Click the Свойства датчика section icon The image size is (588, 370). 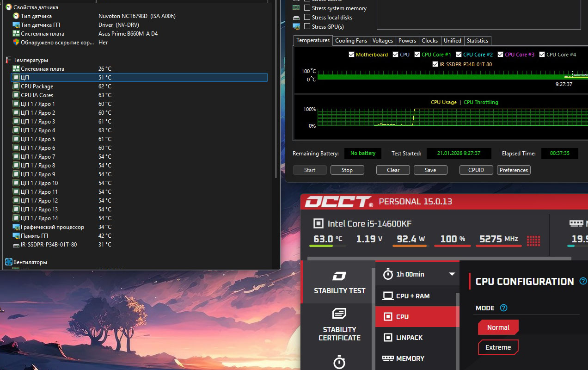[x=8, y=7]
